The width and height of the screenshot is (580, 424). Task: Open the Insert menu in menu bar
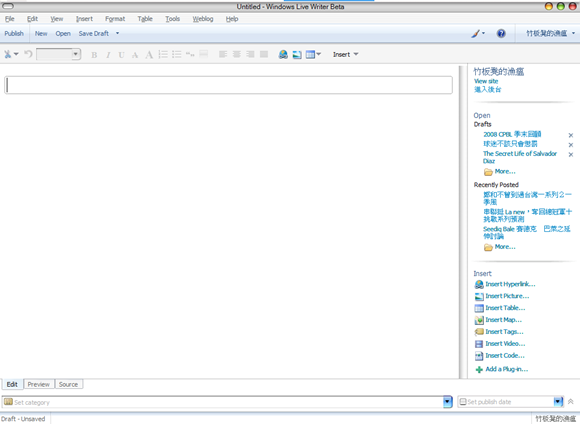84,19
